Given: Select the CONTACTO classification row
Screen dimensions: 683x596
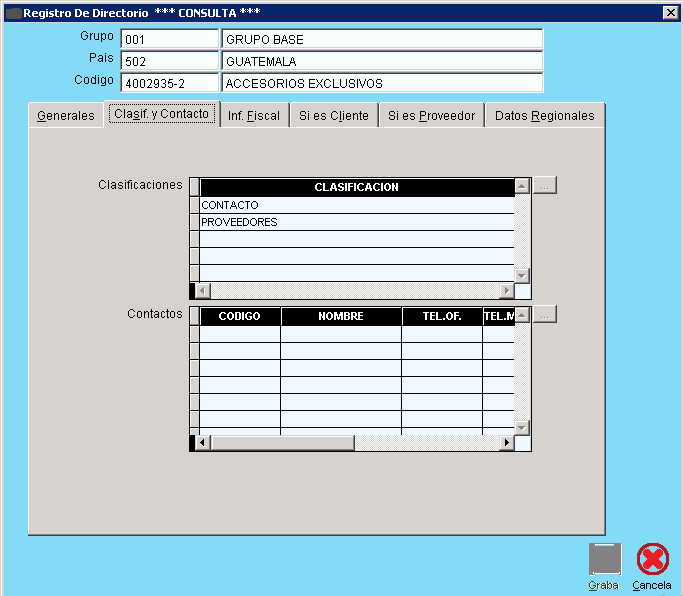Looking at the screenshot, I should click(x=356, y=205).
